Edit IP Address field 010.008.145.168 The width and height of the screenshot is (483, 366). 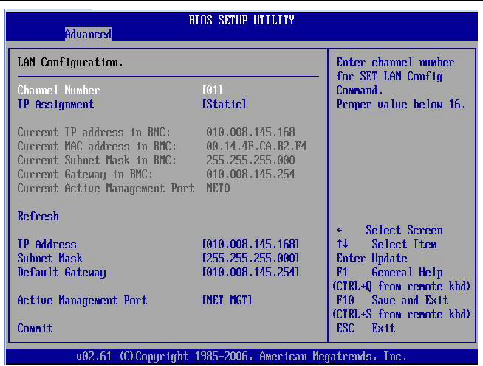click(x=251, y=244)
